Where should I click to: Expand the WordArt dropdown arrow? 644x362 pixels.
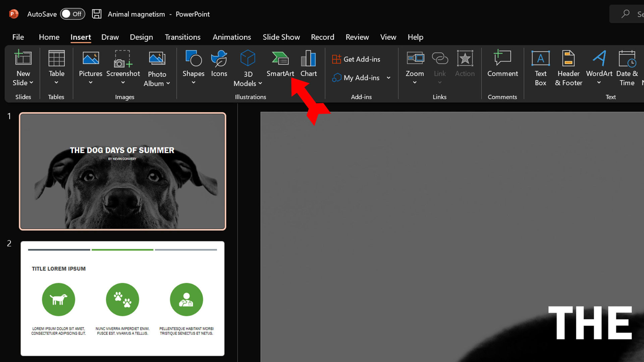[x=599, y=82]
